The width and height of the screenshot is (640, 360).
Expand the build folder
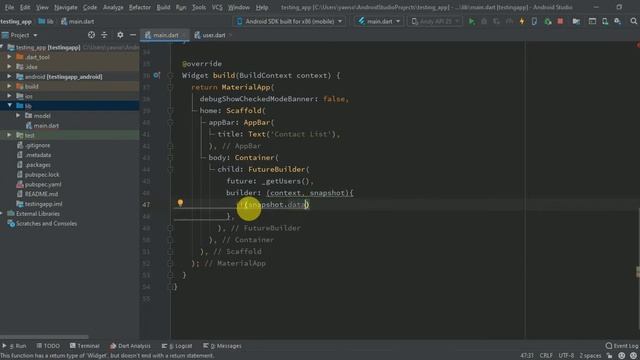point(9,86)
